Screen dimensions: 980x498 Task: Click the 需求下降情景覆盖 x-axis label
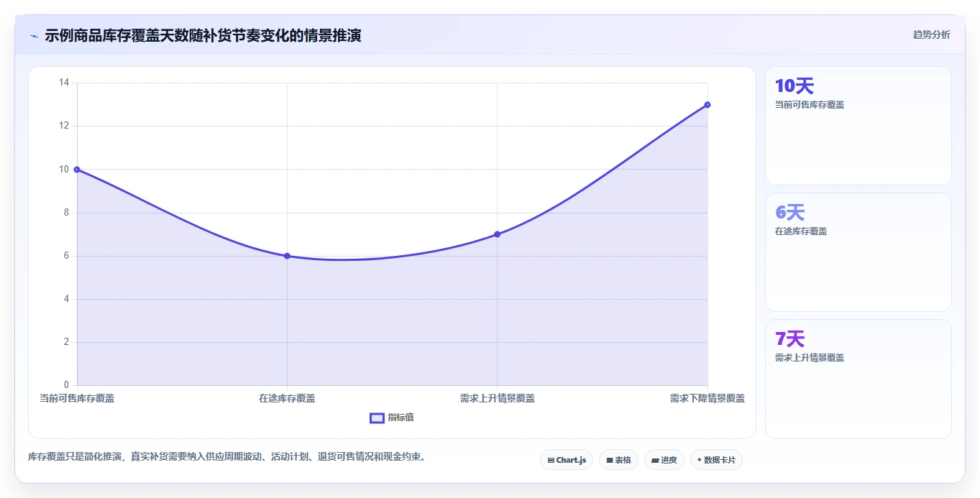tap(707, 398)
